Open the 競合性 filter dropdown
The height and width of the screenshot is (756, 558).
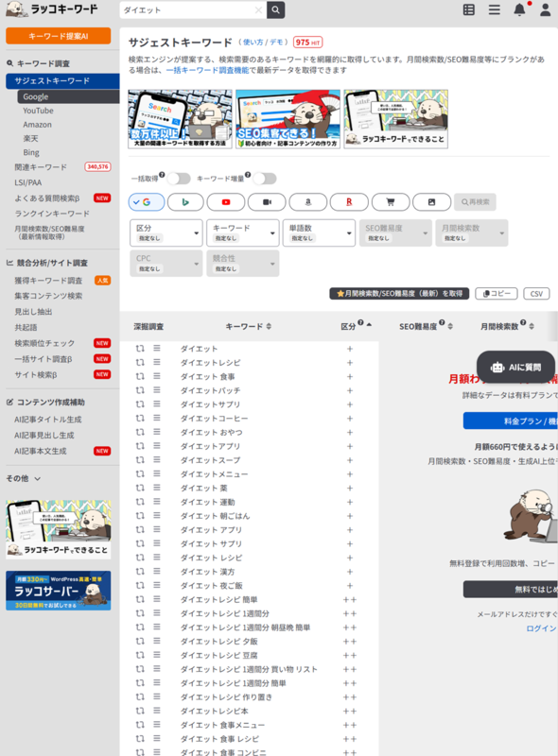tap(243, 264)
